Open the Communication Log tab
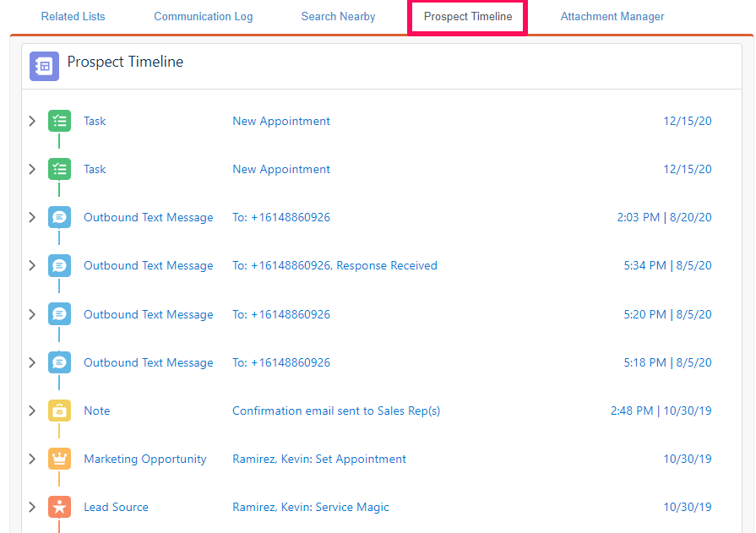This screenshot has height=533, width=756. (203, 16)
